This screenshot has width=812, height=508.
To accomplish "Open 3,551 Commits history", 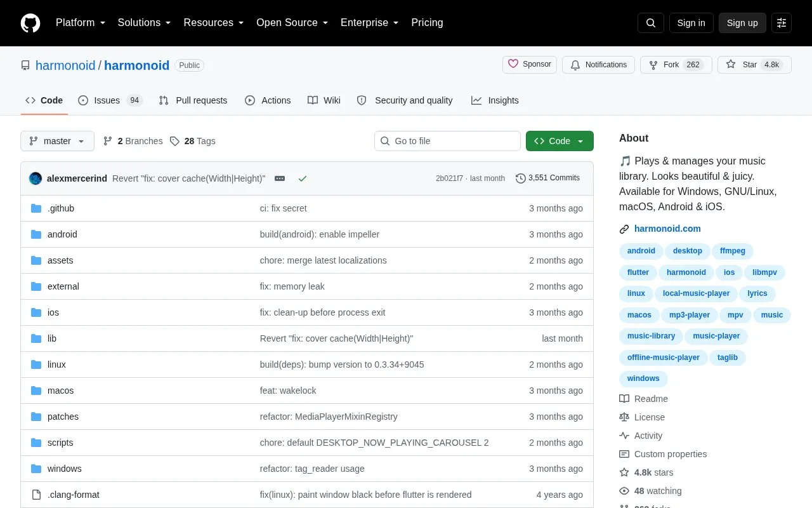I will click(547, 178).
